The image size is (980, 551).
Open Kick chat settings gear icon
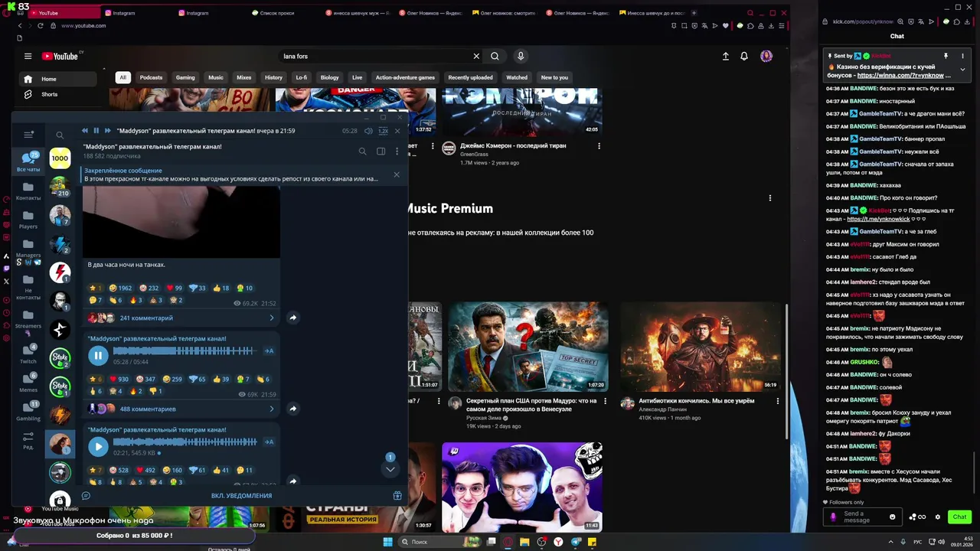pos(937,517)
